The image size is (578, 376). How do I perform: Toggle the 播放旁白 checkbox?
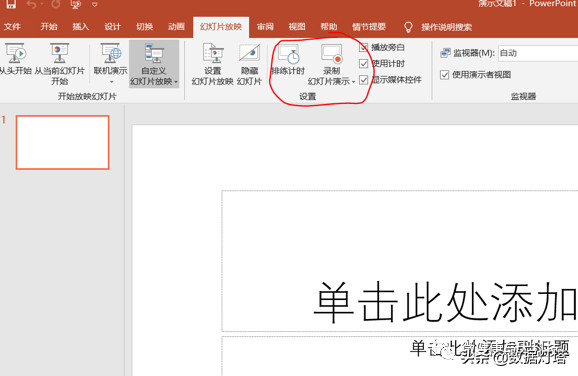point(363,47)
